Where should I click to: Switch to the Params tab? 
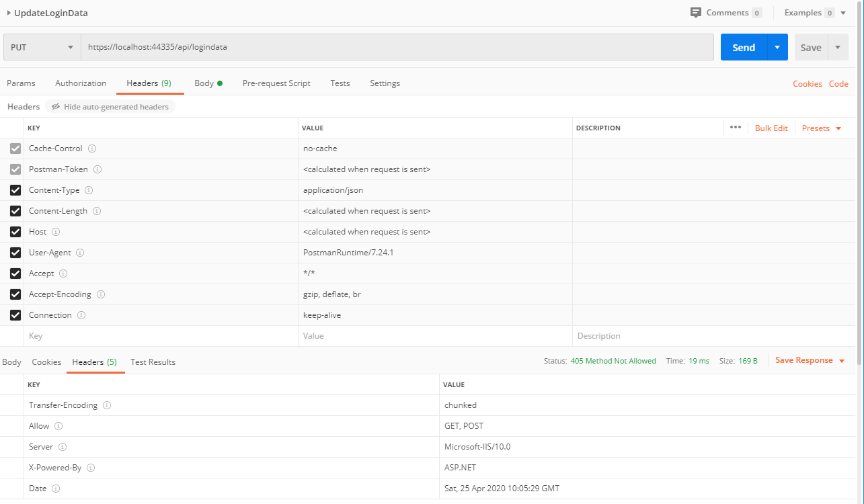(x=21, y=83)
